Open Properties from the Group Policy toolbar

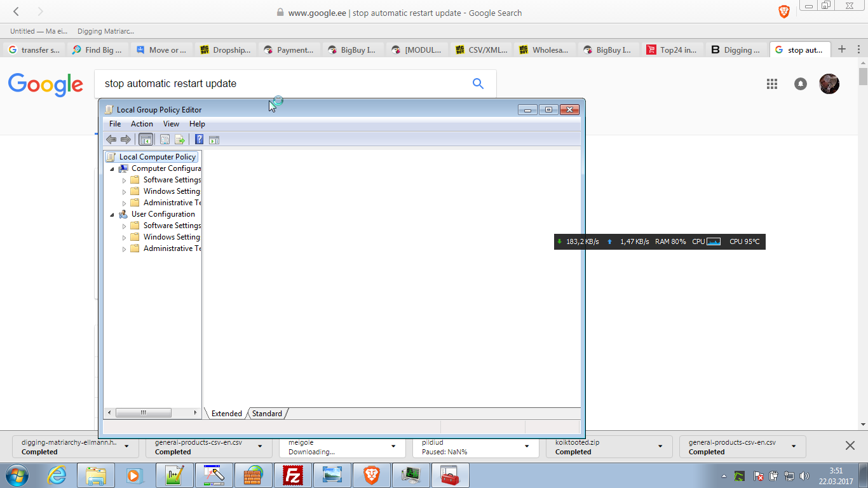pos(165,140)
